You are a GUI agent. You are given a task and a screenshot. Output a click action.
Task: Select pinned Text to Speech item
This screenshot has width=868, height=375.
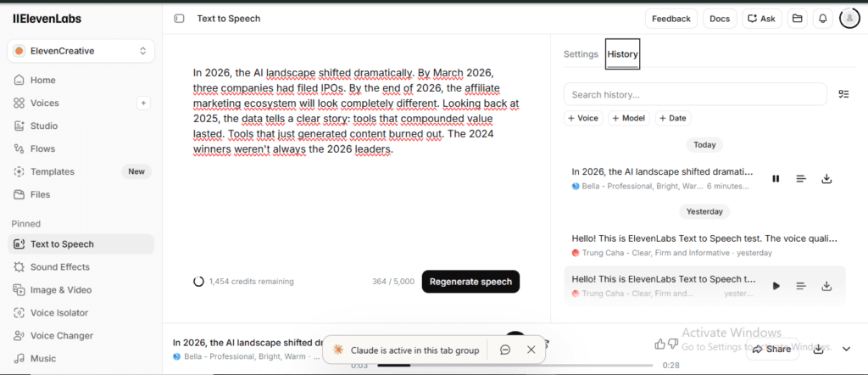(x=81, y=243)
